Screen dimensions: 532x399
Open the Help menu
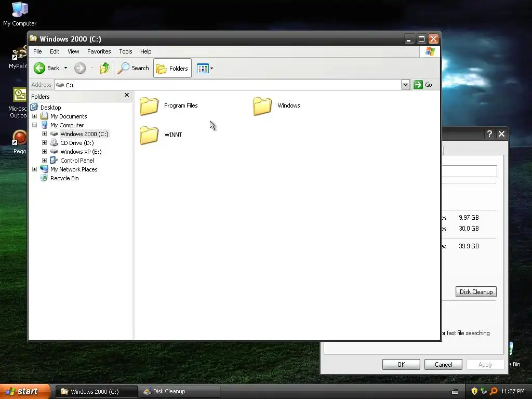146,51
